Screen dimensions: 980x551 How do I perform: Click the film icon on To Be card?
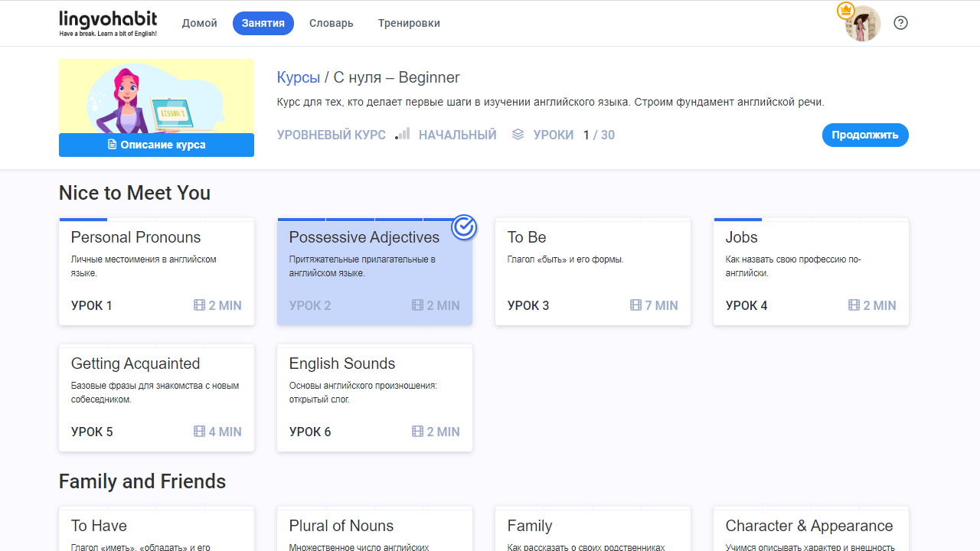coord(636,305)
